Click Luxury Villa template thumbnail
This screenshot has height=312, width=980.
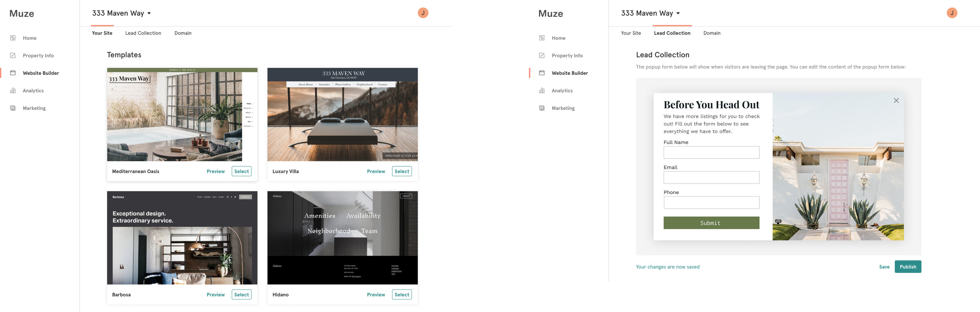point(343,115)
